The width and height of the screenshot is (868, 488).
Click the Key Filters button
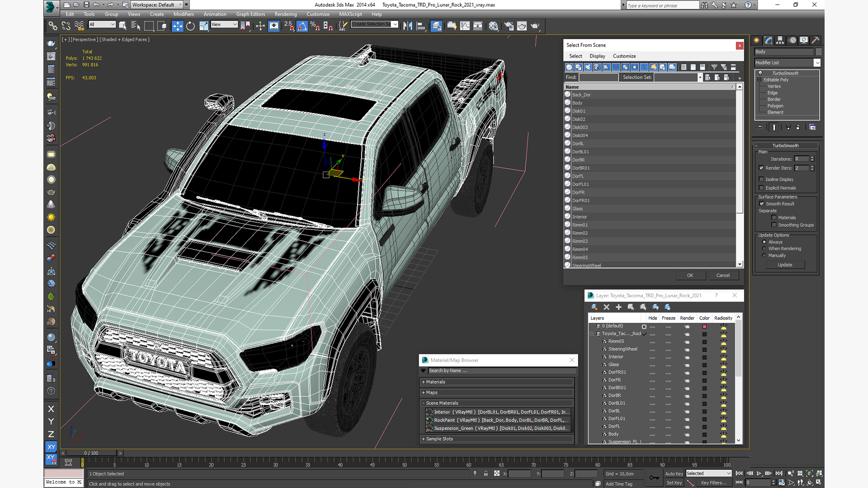[x=713, y=483]
